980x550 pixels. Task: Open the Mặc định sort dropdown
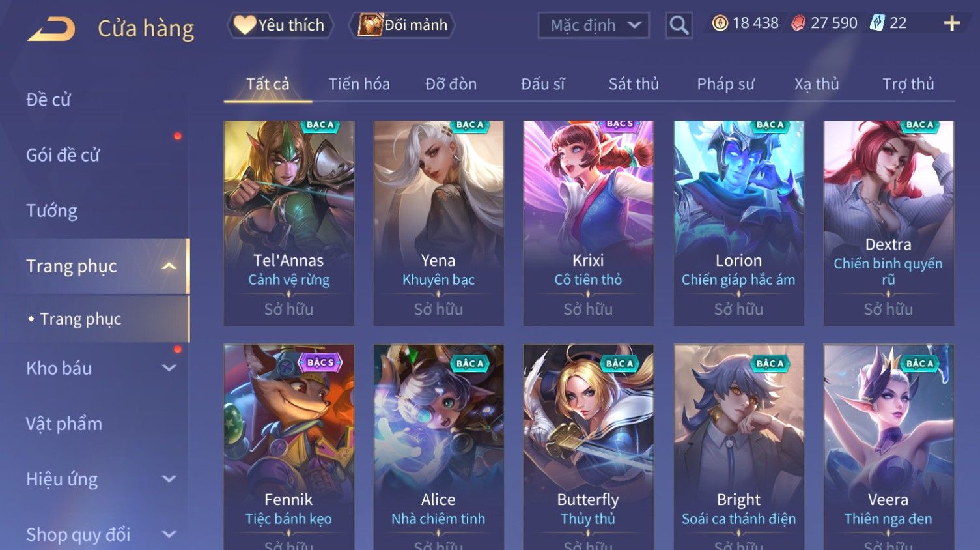tap(593, 25)
